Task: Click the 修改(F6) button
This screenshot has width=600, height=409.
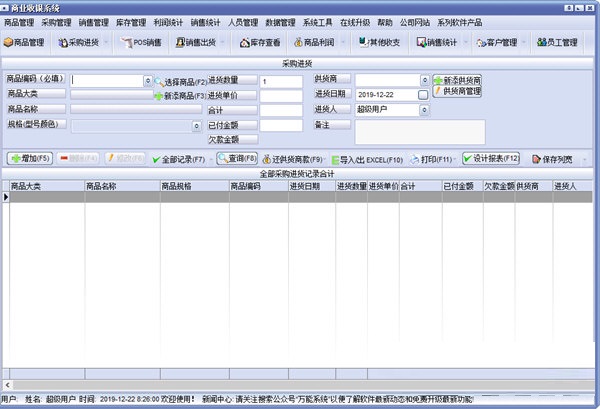Action: pos(125,158)
